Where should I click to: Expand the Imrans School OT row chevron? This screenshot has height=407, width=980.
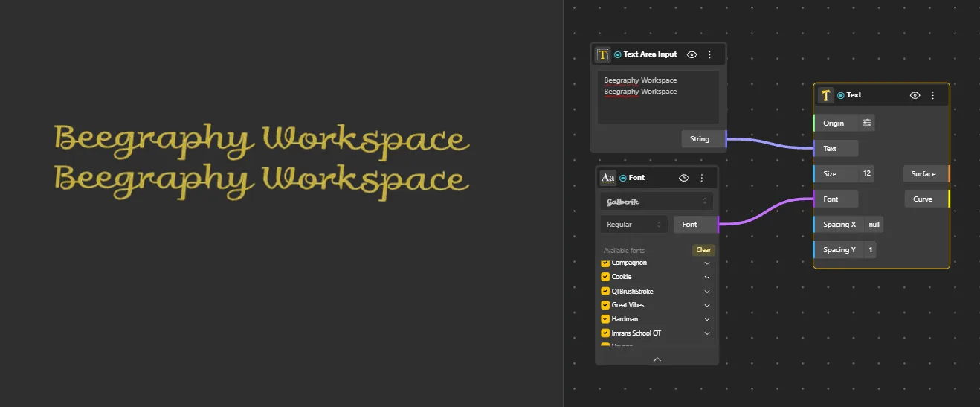[x=707, y=333]
